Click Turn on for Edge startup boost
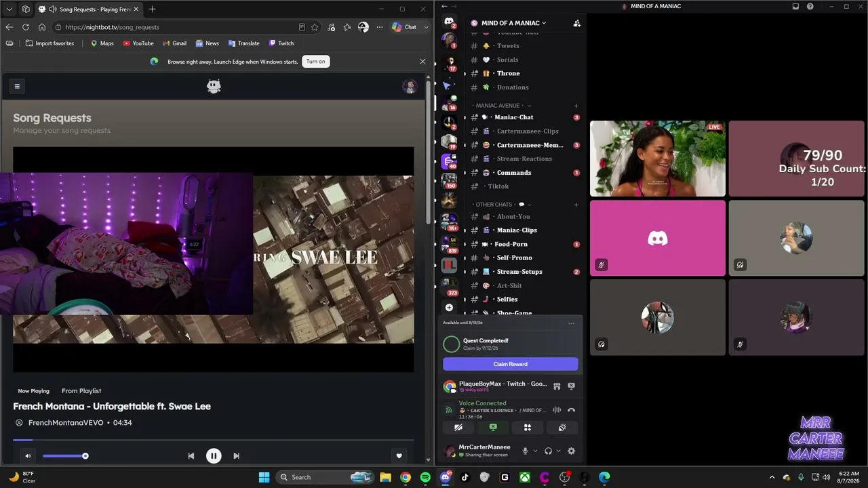The image size is (868, 488). (x=316, y=62)
